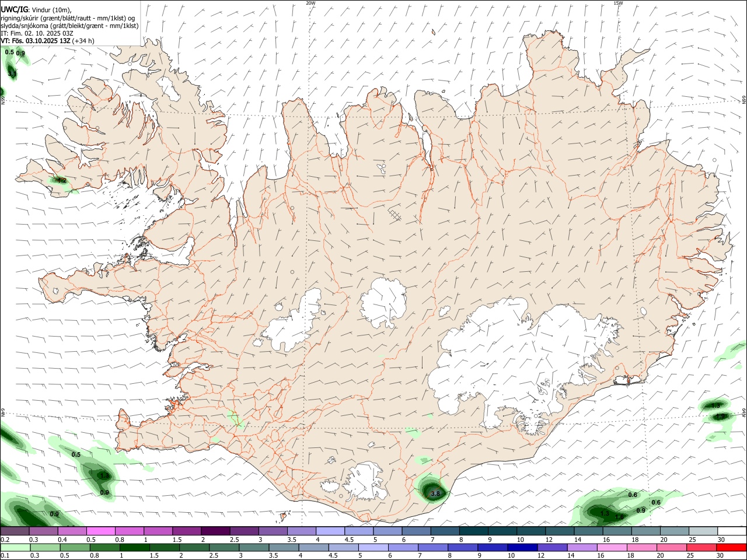Click the lightest green swatch after 0.1

click(15, 548)
